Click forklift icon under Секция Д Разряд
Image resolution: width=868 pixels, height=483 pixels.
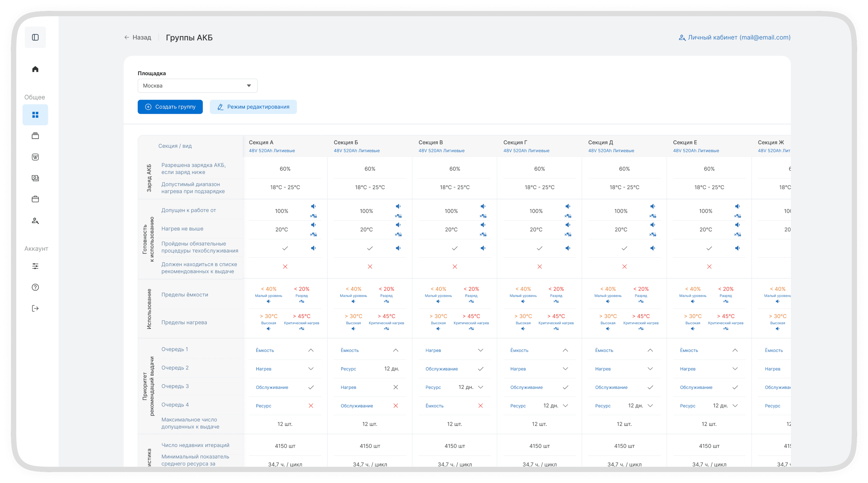coord(641,302)
